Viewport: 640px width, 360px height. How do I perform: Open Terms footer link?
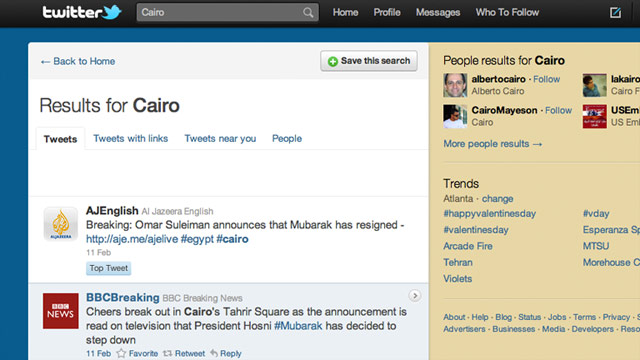(584, 317)
